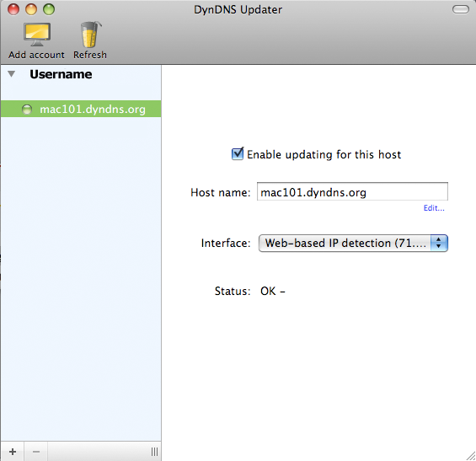476x461 pixels.
Task: Click the Add account monitor icon
Action: point(37,35)
